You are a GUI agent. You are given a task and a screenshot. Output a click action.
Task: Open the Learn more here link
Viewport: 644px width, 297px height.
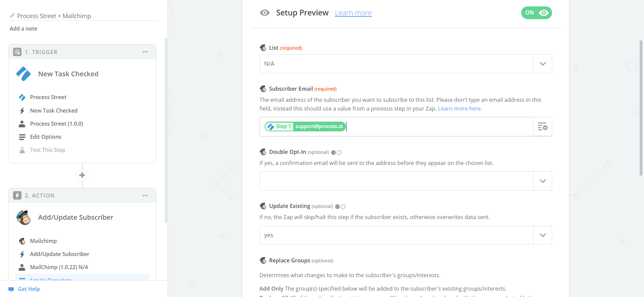(x=460, y=109)
